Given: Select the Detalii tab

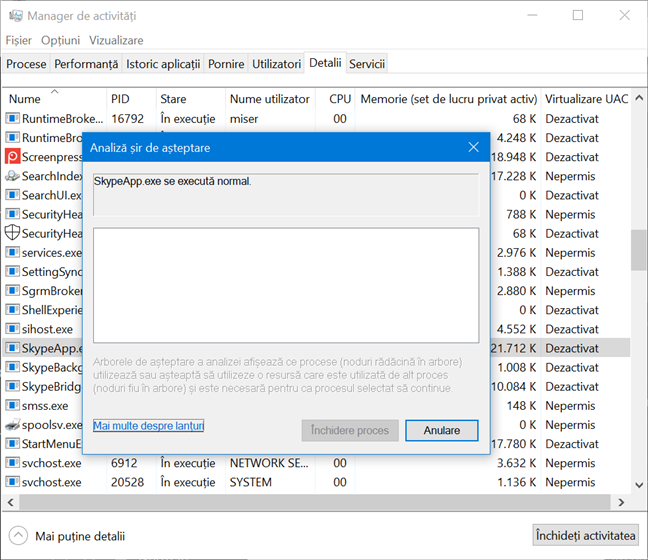Looking at the screenshot, I should [x=325, y=63].
